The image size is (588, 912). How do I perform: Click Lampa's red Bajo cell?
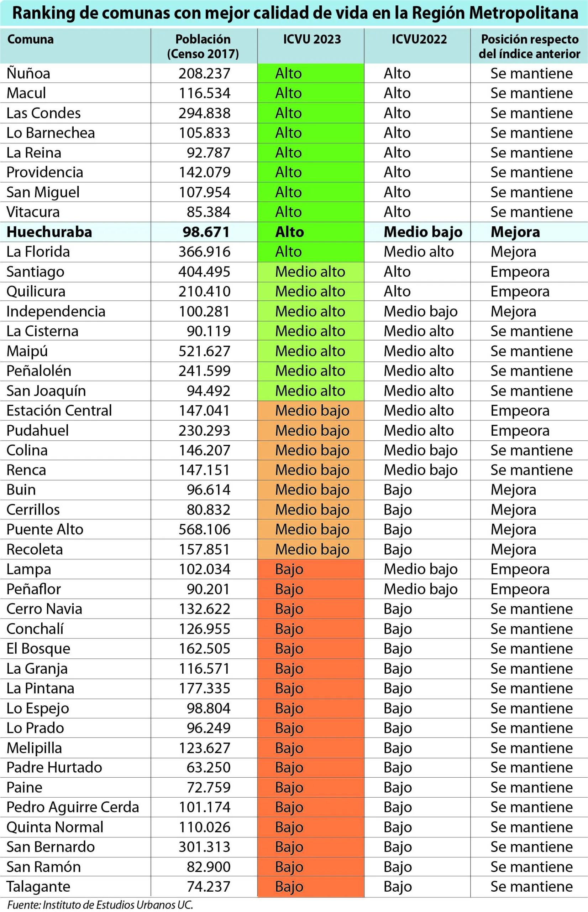(x=311, y=569)
